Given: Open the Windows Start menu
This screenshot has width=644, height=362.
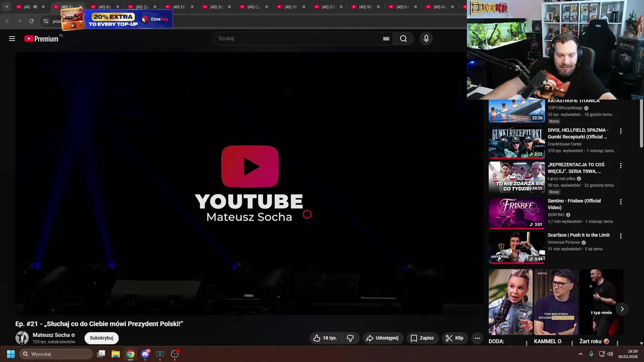Looking at the screenshot, I should pyautogui.click(x=11, y=354).
